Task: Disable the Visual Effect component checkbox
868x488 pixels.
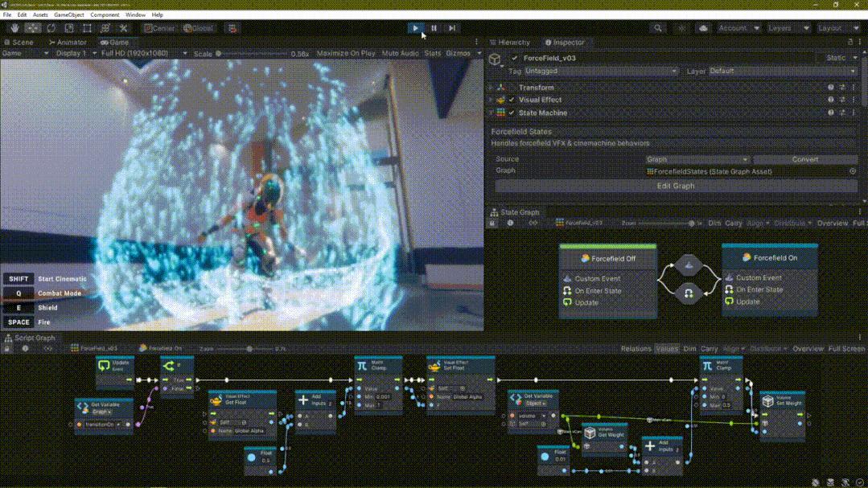Action: point(512,100)
